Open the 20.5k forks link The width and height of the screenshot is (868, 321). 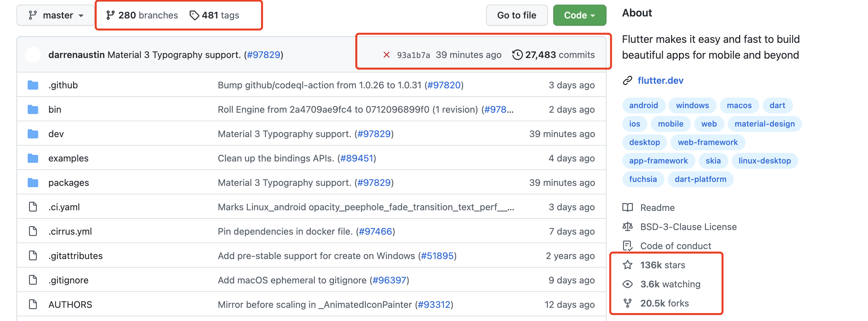(x=665, y=303)
